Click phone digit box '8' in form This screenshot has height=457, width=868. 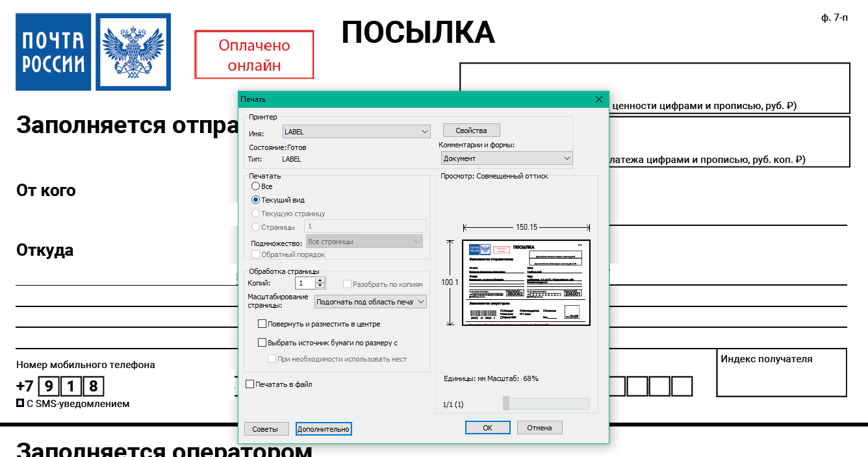(94, 387)
